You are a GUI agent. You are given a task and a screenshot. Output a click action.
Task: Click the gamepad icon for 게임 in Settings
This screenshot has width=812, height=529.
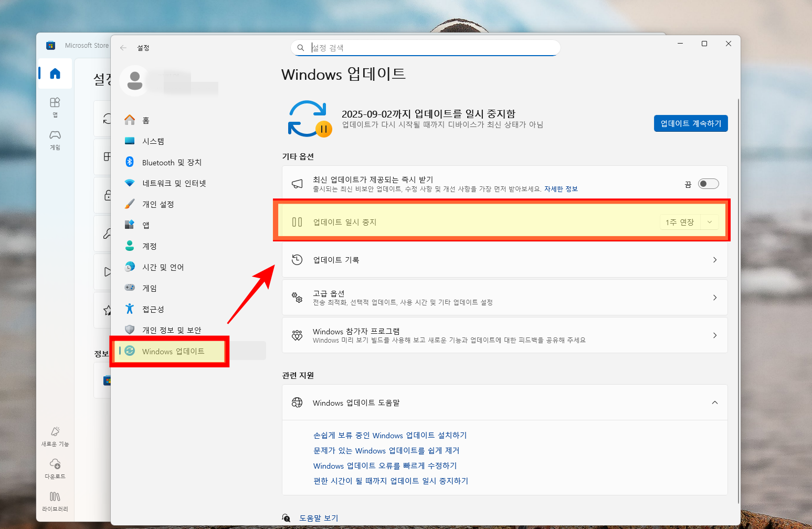[130, 288]
